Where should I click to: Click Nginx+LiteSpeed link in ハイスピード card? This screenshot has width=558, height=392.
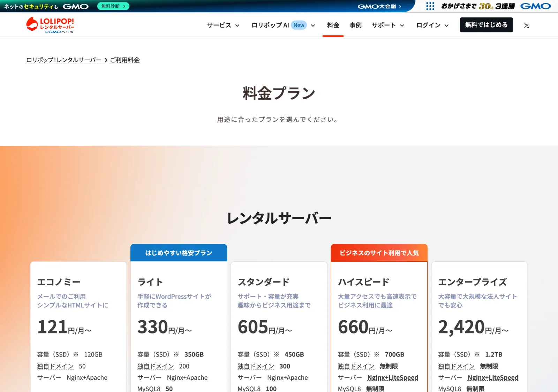click(x=393, y=378)
